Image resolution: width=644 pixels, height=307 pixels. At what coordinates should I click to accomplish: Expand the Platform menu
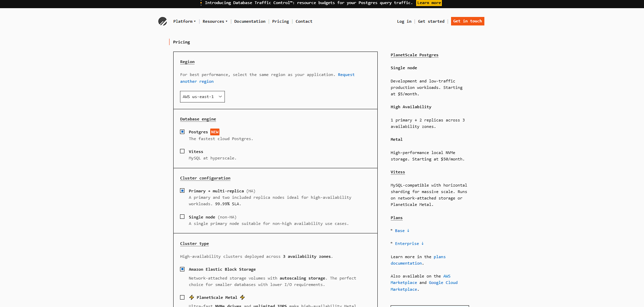184,21
